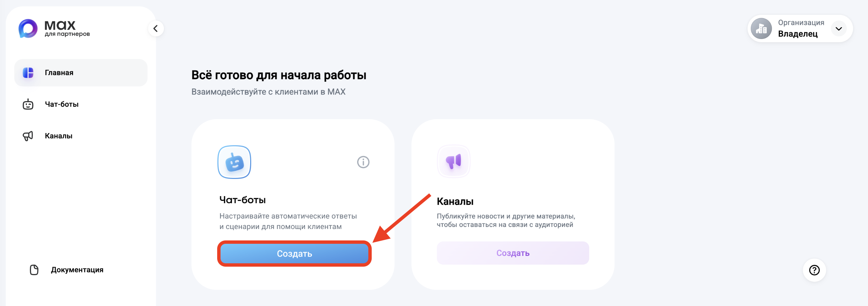The image size is (868, 306).
Task: Expand the organization dropdown chevron
Action: click(839, 29)
